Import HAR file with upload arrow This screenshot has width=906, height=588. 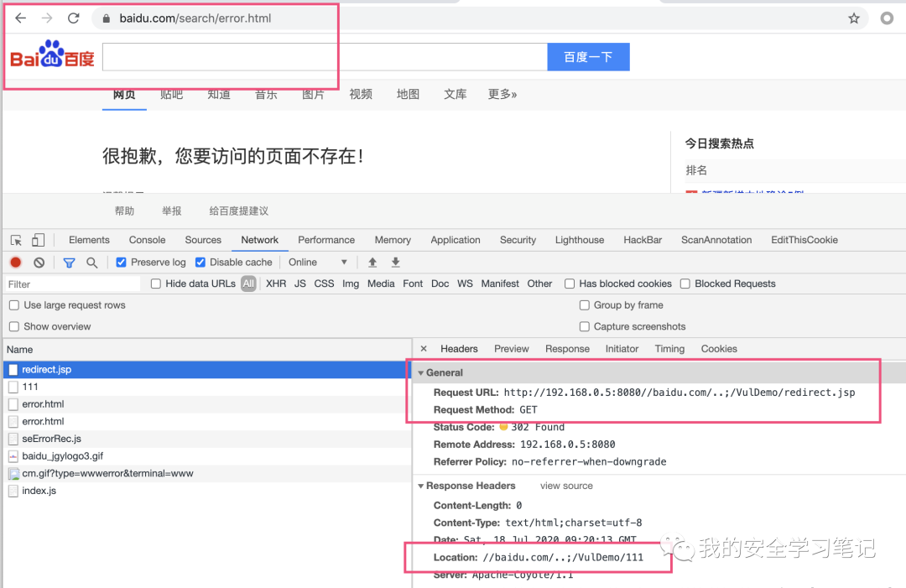click(x=372, y=263)
